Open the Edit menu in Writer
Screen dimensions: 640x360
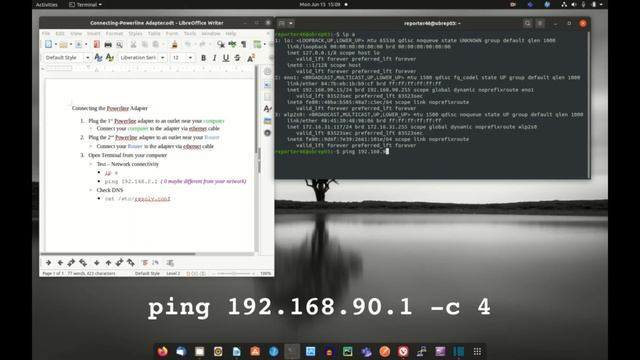60,33
